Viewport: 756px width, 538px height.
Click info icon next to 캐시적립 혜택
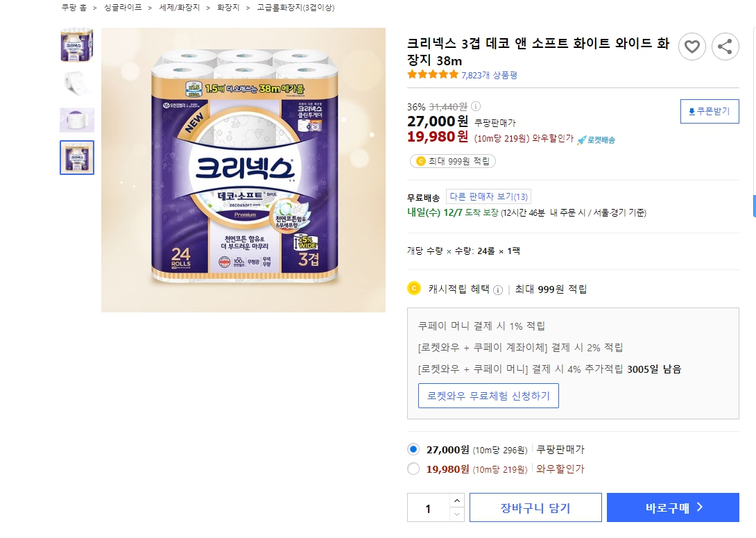pos(498,290)
